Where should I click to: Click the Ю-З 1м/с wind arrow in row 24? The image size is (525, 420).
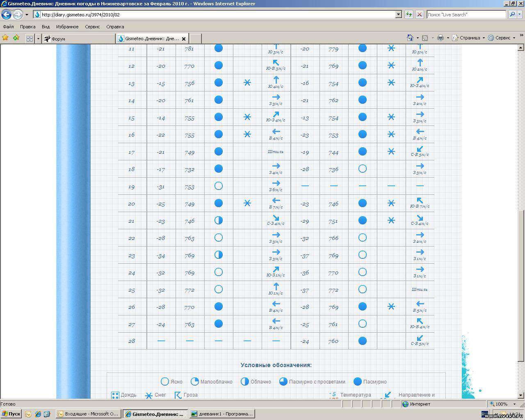[x=276, y=269]
